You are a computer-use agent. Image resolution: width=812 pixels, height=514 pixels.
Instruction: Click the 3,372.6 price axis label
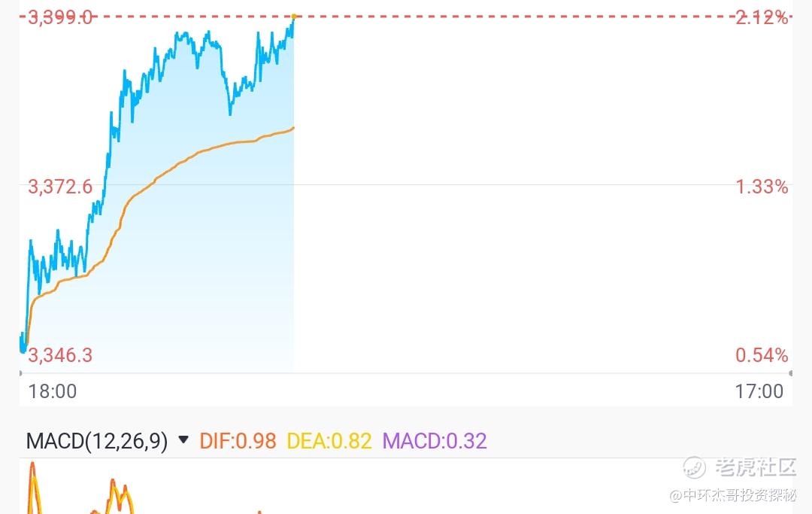tap(60, 187)
